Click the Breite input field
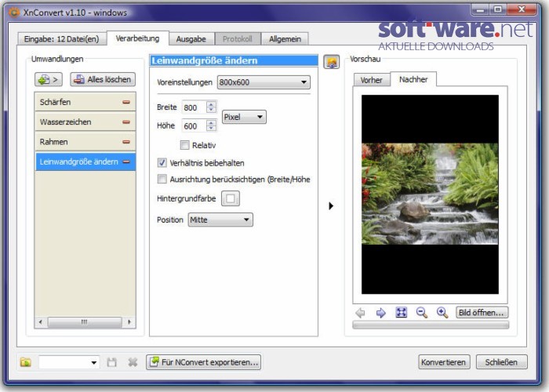The image size is (549, 392). (x=194, y=107)
